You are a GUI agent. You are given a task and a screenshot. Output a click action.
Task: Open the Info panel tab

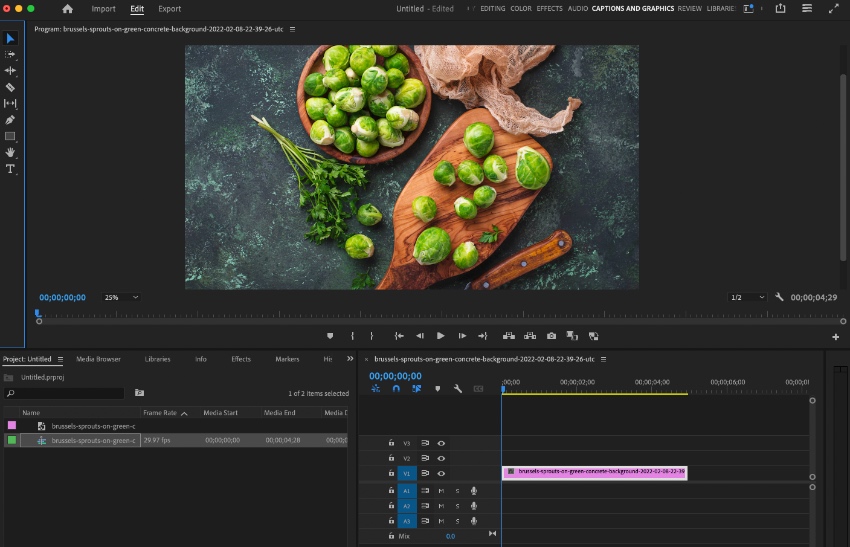[x=201, y=359]
